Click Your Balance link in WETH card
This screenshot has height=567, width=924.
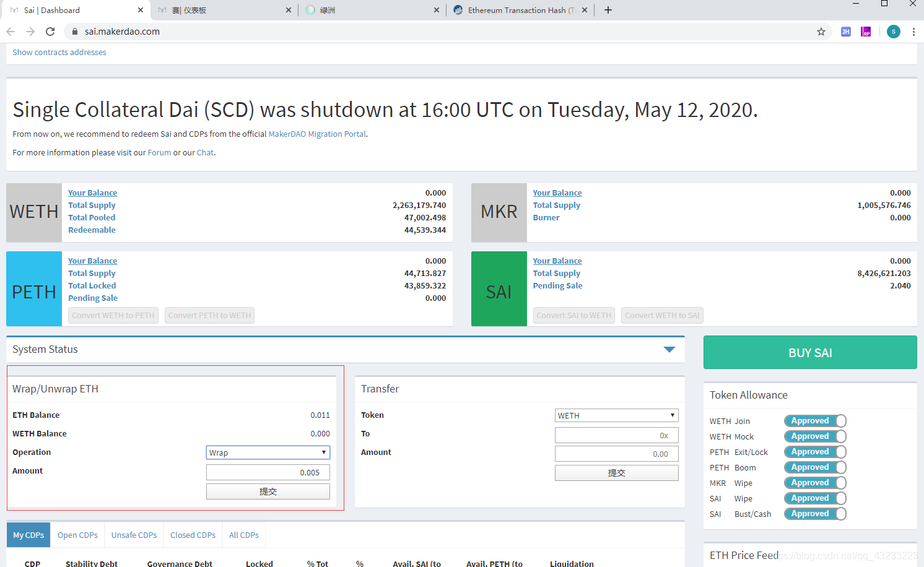92,193
